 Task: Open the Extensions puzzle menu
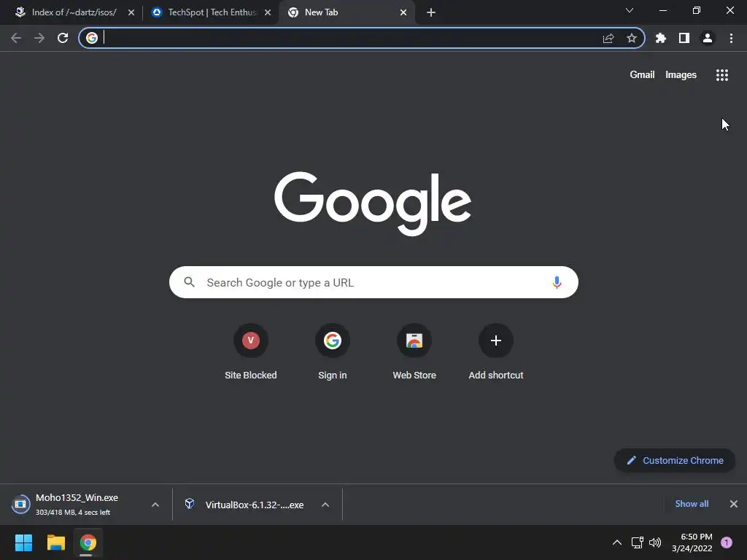click(661, 38)
